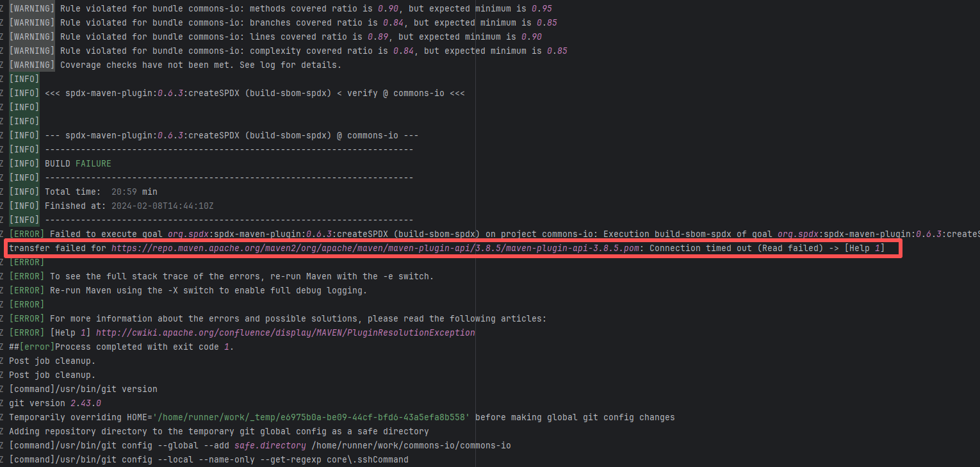
Task: Select the 'Temporarily overriding HOME' log line
Action: pyautogui.click(x=341, y=417)
